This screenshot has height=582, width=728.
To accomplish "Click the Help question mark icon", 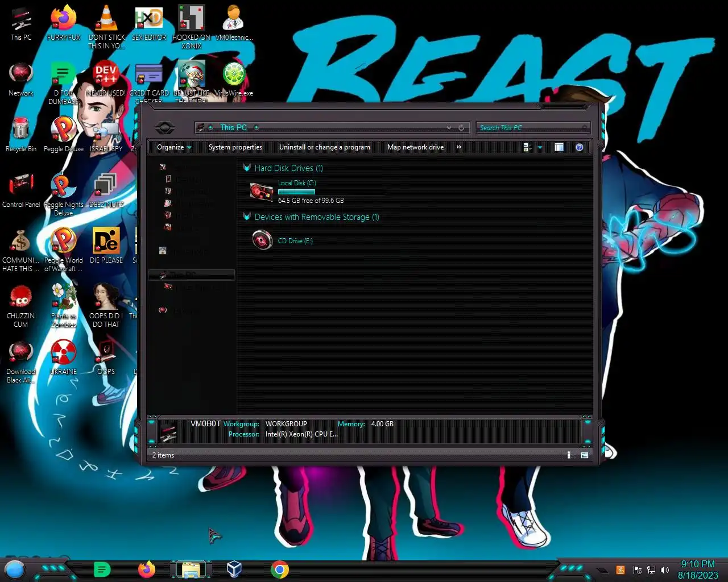I will 580,147.
